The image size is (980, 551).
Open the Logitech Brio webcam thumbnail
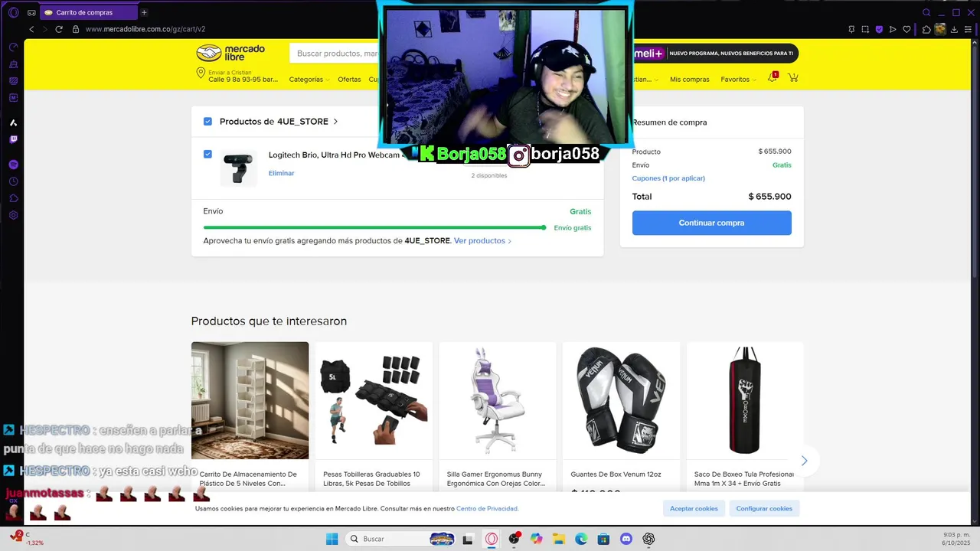pos(238,168)
